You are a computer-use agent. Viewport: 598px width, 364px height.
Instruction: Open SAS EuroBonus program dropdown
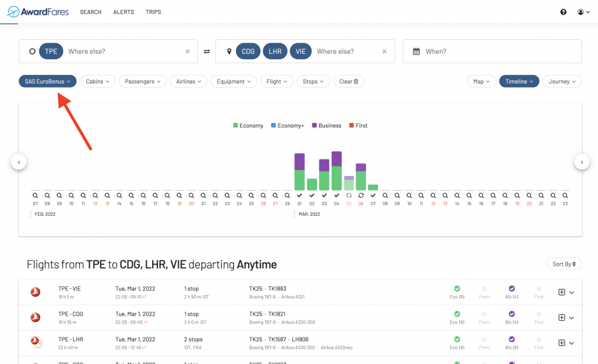click(47, 81)
